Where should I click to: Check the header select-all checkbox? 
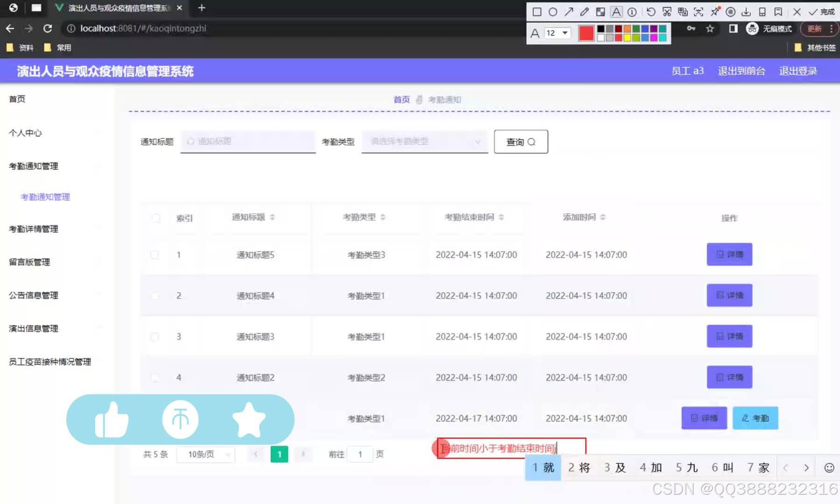coord(156,217)
